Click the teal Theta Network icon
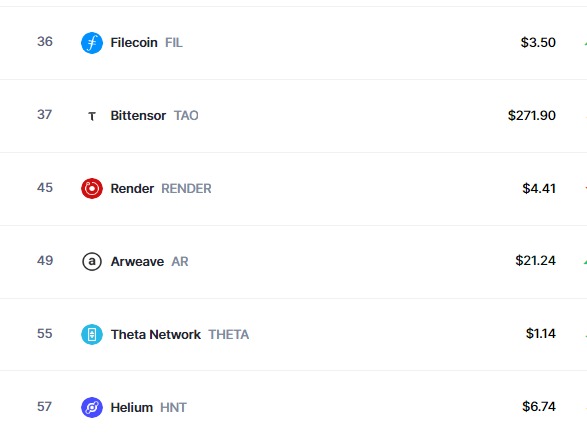587x435 pixels. pyautogui.click(x=92, y=334)
